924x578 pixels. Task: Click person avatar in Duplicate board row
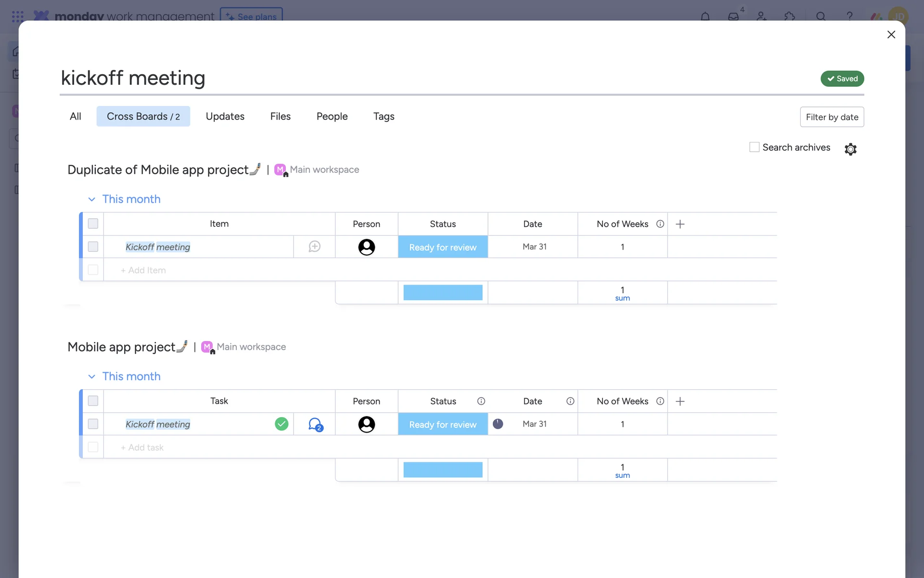coord(366,247)
